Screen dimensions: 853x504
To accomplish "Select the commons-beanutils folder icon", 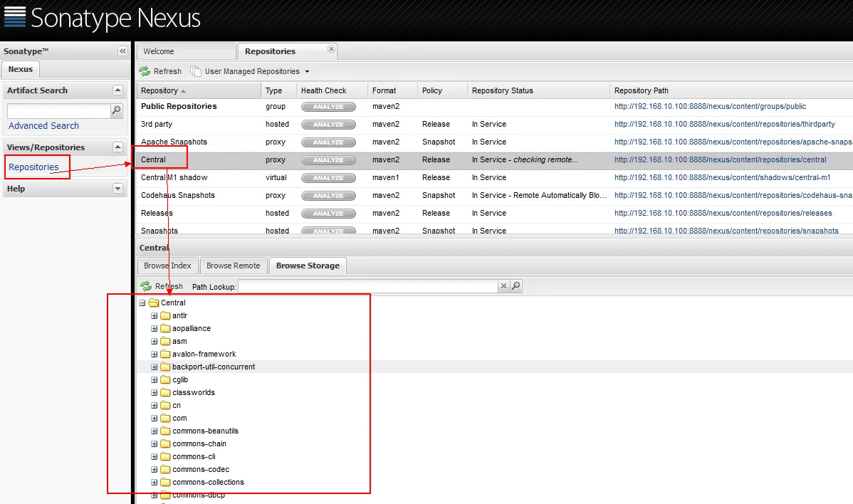I will pos(165,431).
